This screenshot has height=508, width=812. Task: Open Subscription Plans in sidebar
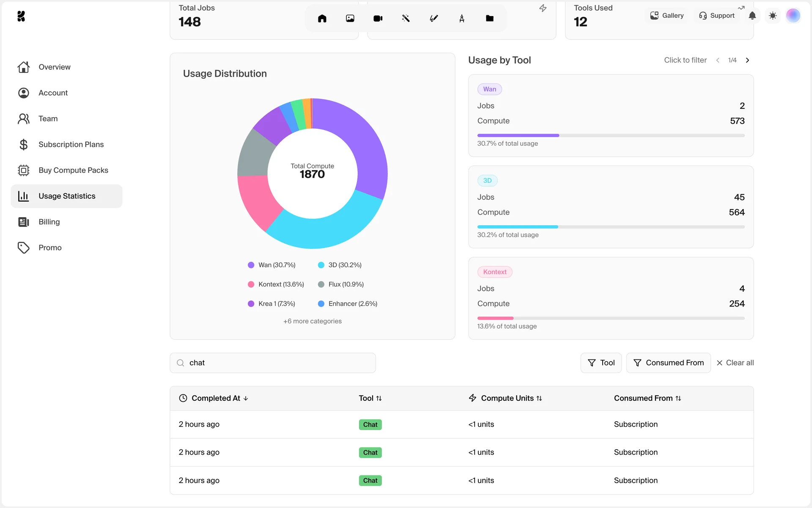click(71, 144)
